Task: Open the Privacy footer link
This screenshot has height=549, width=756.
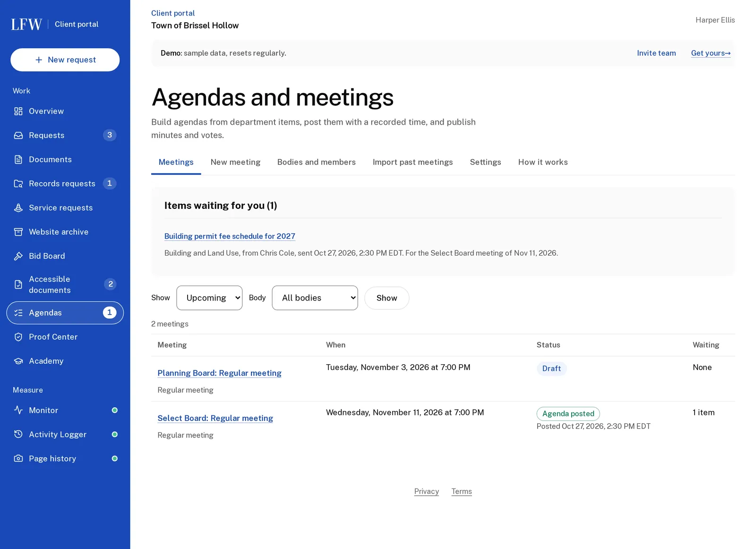Action: [427, 491]
